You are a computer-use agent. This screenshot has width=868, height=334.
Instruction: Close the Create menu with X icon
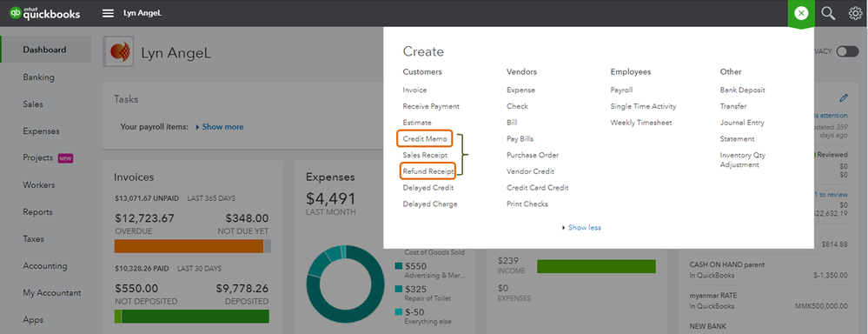801,13
